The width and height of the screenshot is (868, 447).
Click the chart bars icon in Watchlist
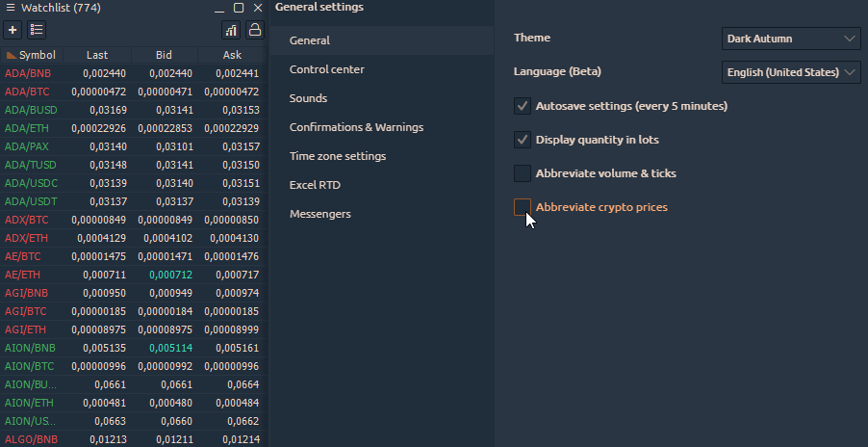(x=231, y=30)
